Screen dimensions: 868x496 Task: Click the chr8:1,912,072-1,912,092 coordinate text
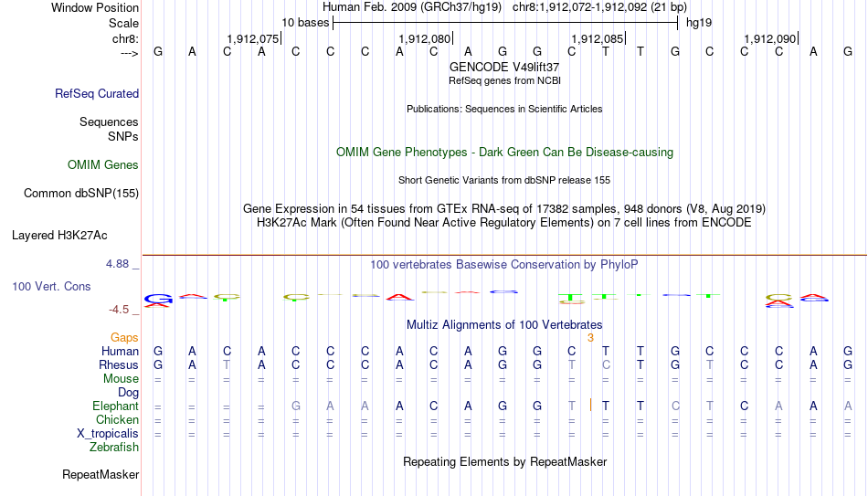(600, 7)
